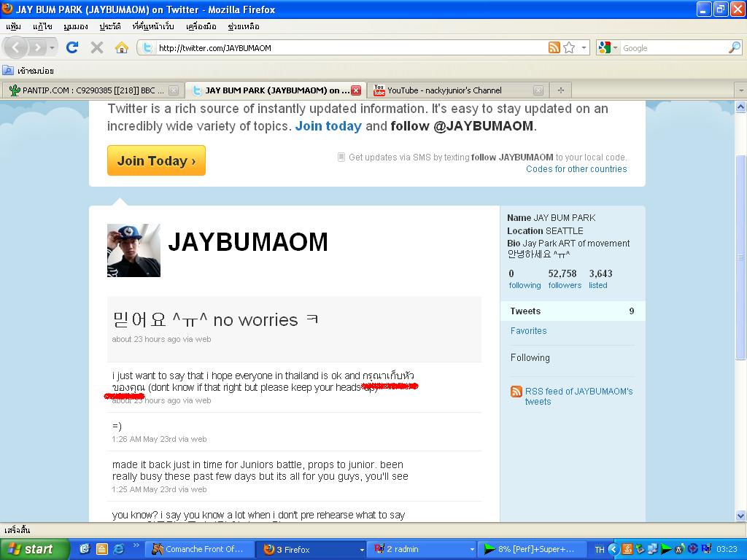747x560 pixels.
Task: Open the following count link
Action: tap(525, 279)
